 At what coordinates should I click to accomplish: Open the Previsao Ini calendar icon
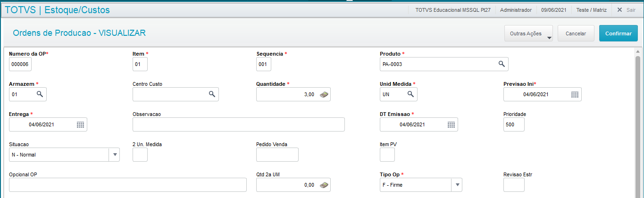[x=575, y=94]
